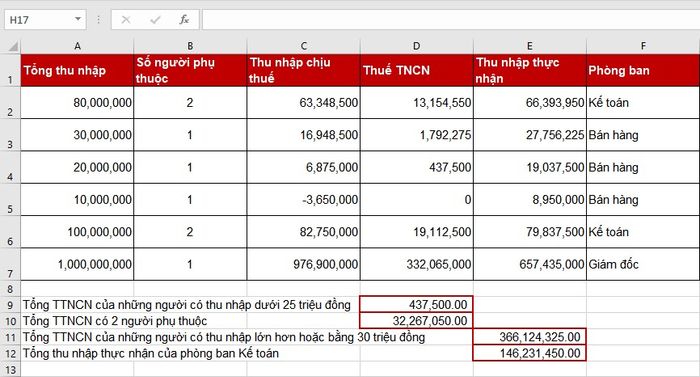Select column D header
The image size is (700, 377).
(x=417, y=46)
